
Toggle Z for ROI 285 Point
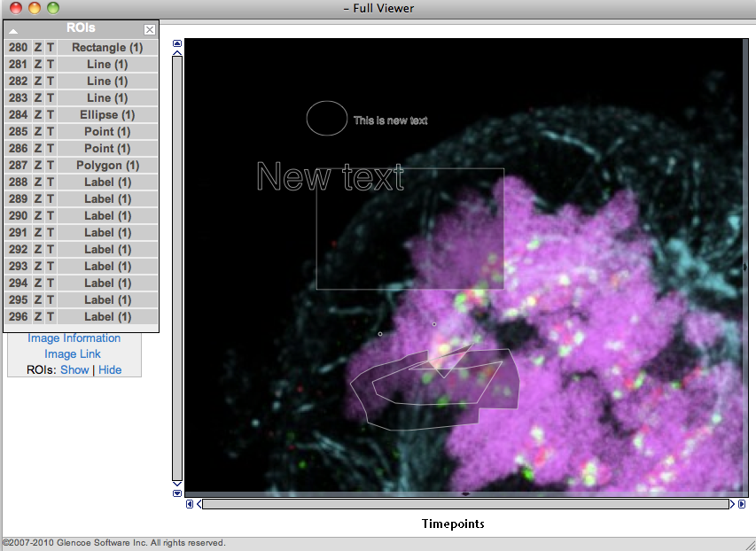38,132
